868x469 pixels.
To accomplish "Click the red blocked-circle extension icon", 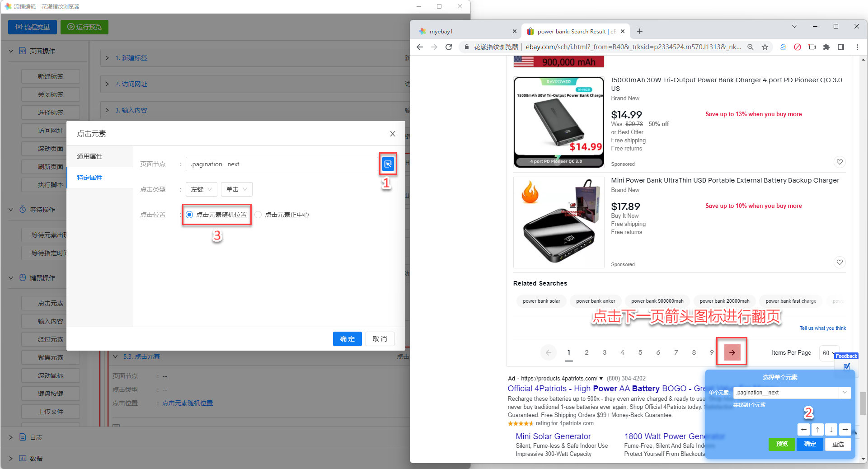I will [x=798, y=47].
